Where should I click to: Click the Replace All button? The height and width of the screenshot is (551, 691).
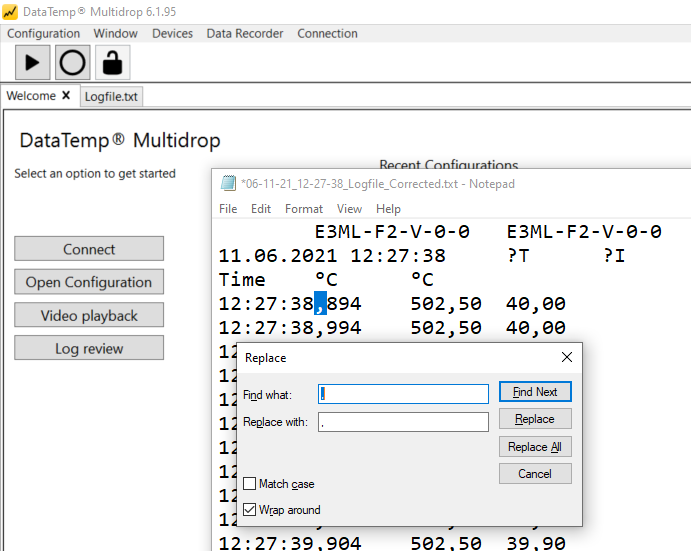[535, 447]
